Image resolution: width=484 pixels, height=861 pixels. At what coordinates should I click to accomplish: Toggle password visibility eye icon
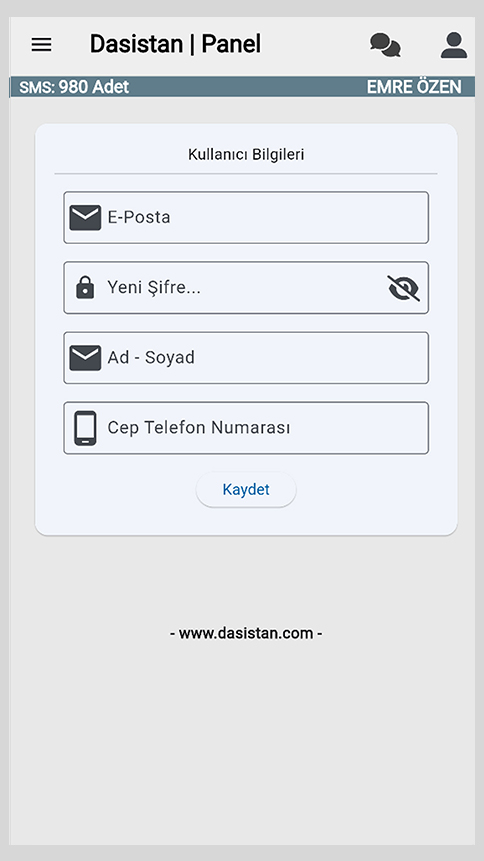pyautogui.click(x=404, y=288)
